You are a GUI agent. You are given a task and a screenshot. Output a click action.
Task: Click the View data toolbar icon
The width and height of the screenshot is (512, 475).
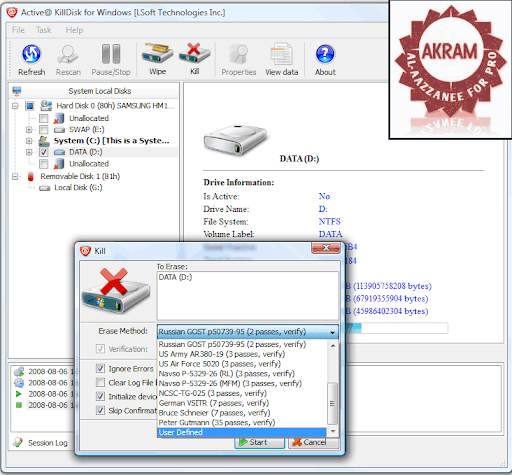(x=282, y=54)
